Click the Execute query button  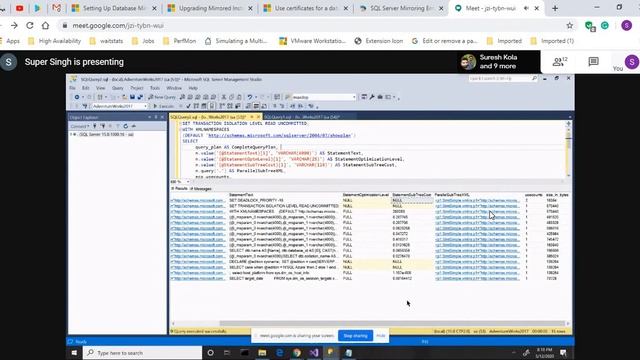pyautogui.click(x=164, y=106)
